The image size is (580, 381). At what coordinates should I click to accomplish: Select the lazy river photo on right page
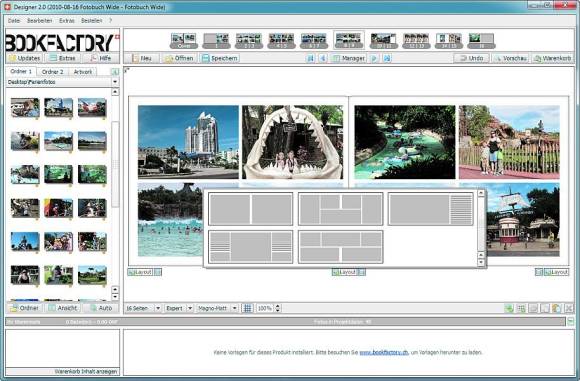[405, 142]
